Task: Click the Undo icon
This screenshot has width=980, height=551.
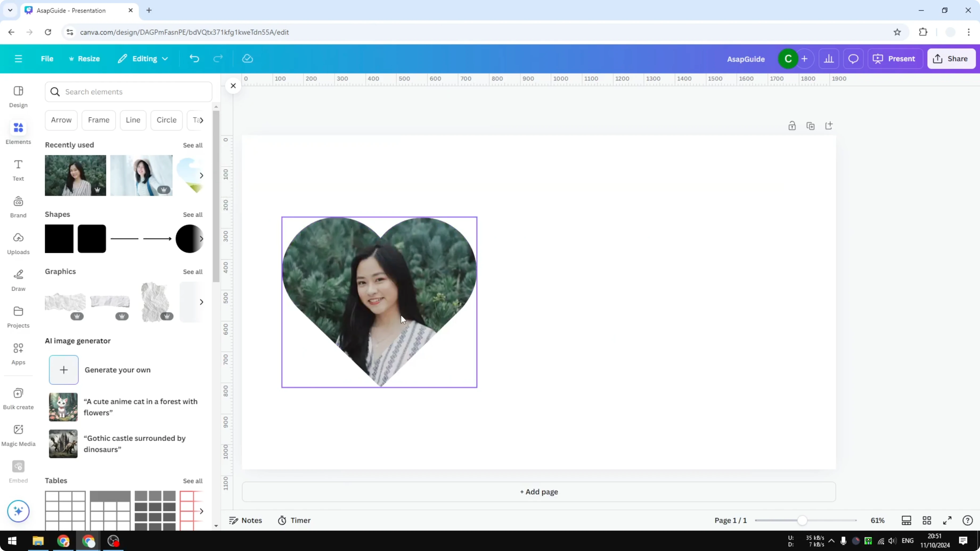Action: point(194,59)
